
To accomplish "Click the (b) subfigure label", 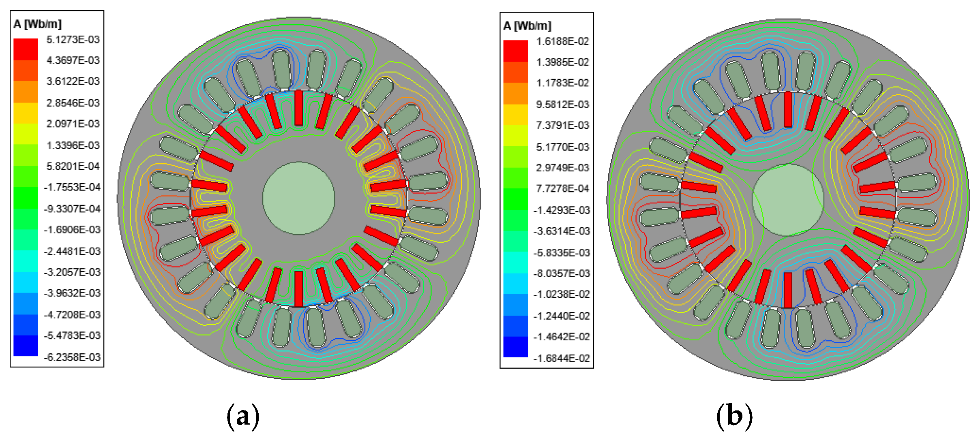I will 734,416.
